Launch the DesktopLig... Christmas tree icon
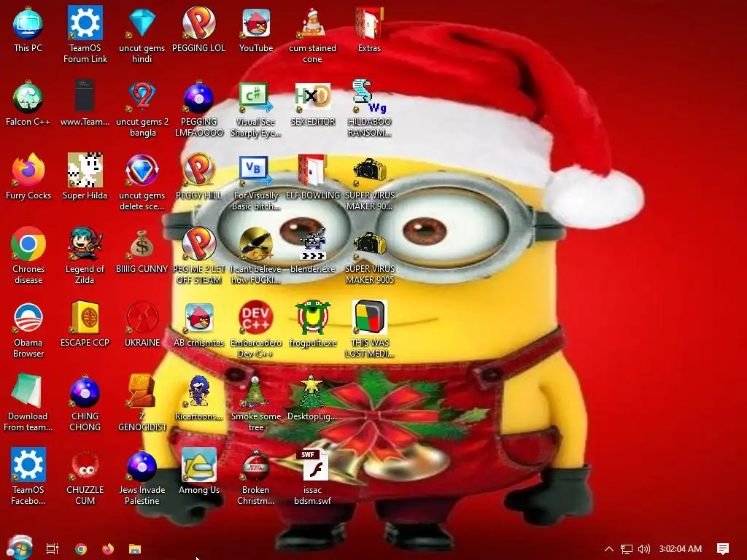This screenshot has height=560, width=747. pos(312,392)
